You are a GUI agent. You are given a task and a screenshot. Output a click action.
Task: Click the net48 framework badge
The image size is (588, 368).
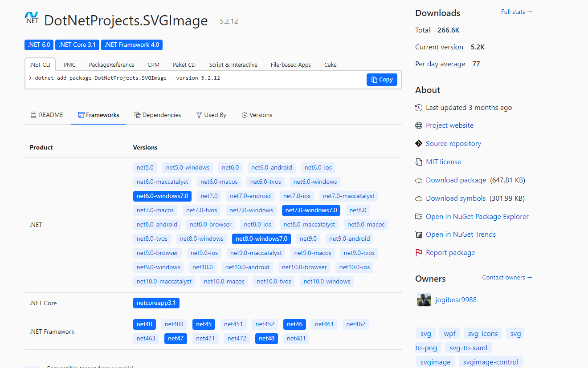[266, 339]
